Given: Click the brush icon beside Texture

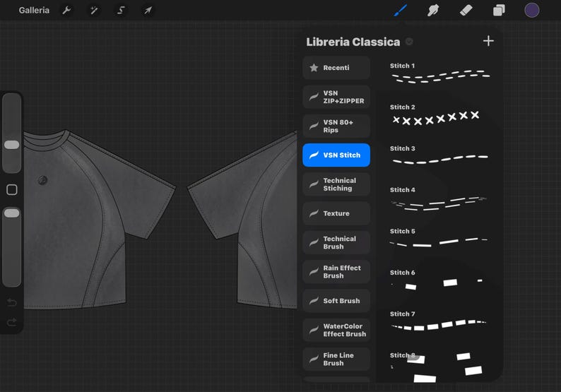Looking at the screenshot, I should pos(314,213).
